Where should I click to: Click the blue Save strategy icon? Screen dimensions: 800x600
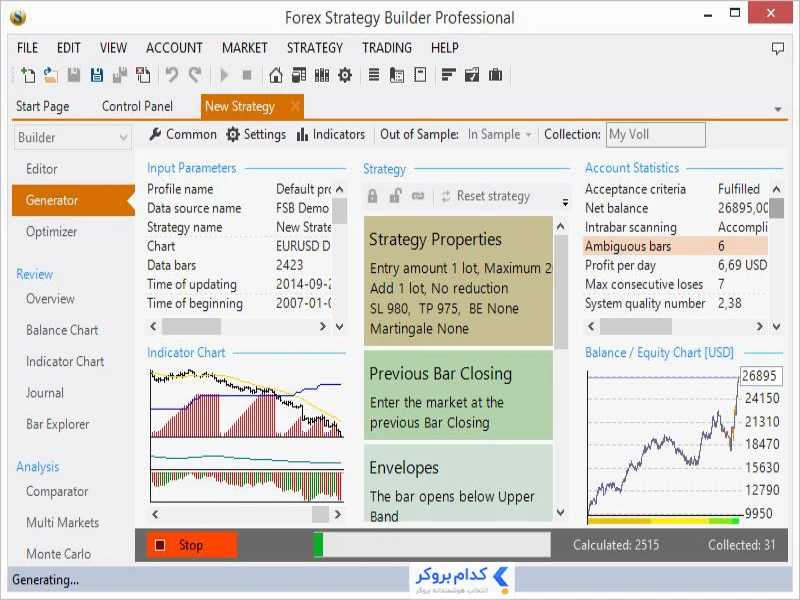tap(96, 76)
